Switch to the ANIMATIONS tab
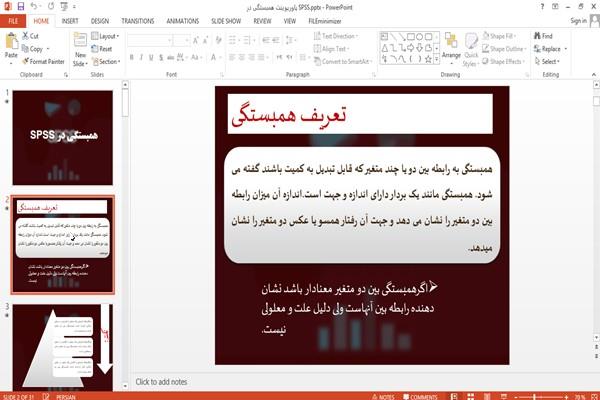Viewport: 600px width, 400px height. tap(183, 21)
